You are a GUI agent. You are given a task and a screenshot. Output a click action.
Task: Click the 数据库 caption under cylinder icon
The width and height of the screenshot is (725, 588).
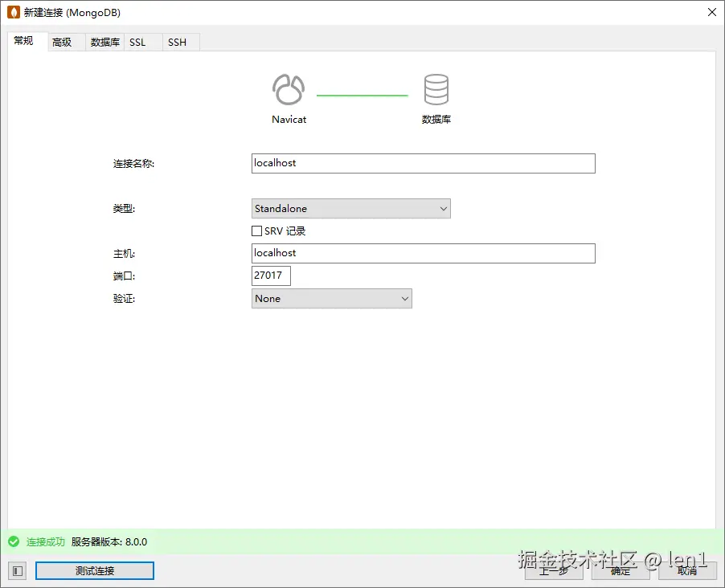pyautogui.click(x=436, y=119)
